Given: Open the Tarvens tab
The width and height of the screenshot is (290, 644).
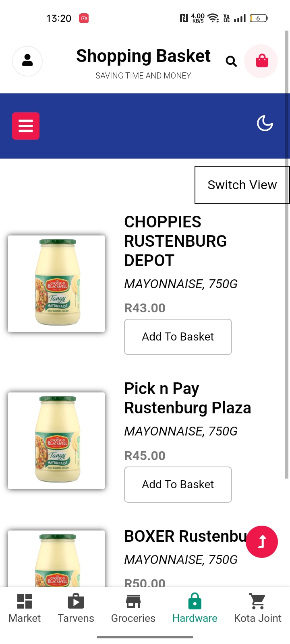Looking at the screenshot, I should coord(76,608).
